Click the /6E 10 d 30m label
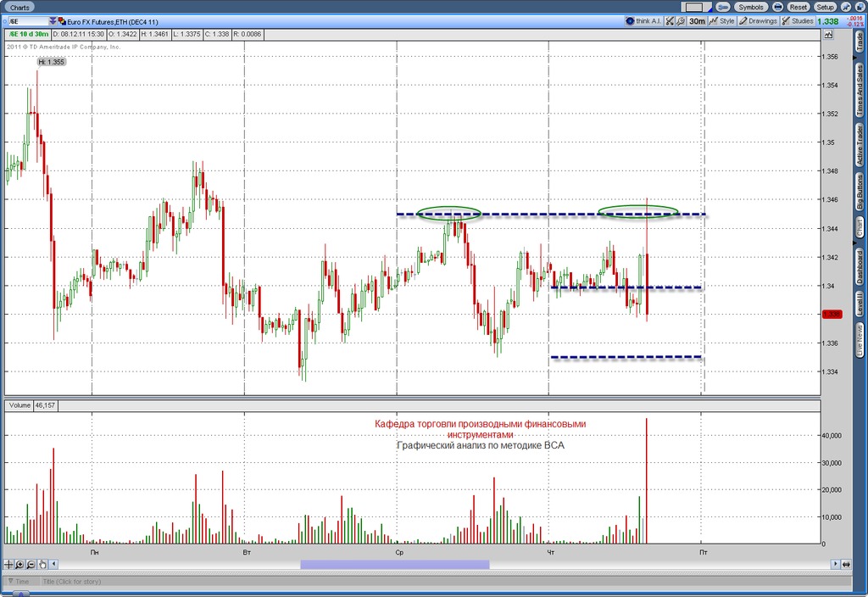Screen dimensions: 868x597 (x=29, y=34)
